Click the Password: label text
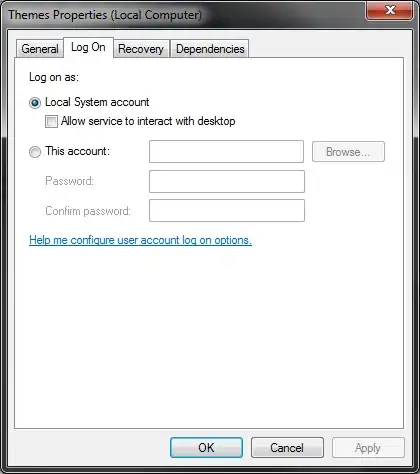Image resolution: width=420 pixels, height=474 pixels. [x=70, y=181]
